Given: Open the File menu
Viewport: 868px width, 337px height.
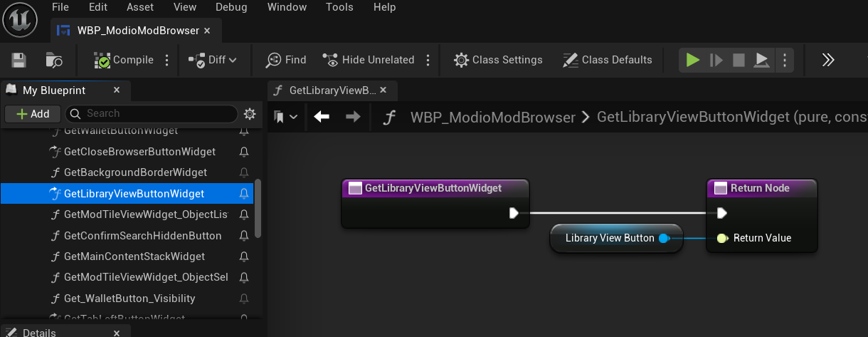Looking at the screenshot, I should click(60, 7).
